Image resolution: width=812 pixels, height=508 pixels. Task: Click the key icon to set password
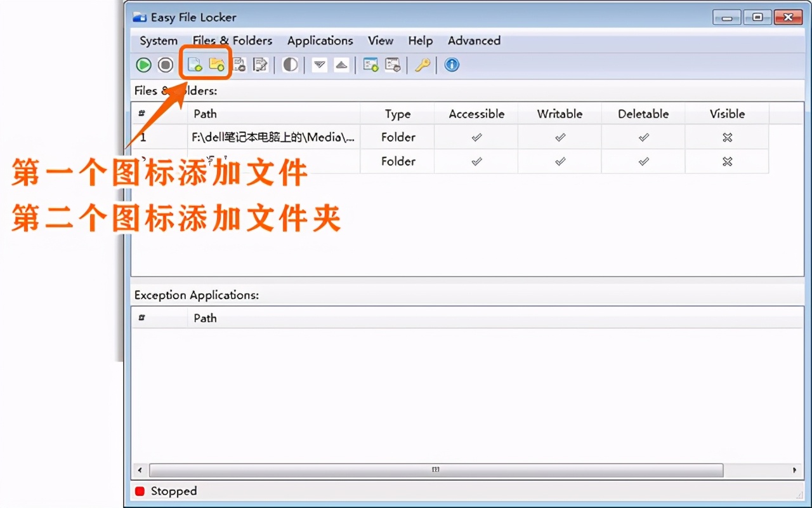[422, 64]
